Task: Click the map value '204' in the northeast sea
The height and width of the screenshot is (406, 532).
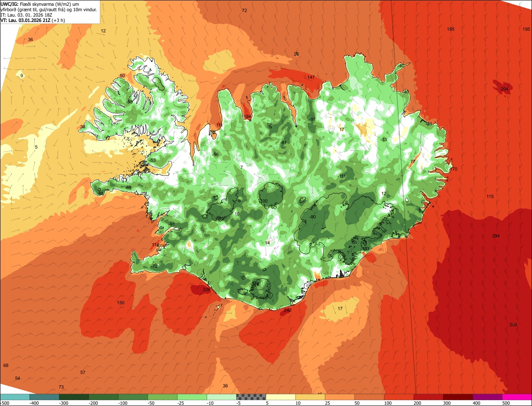Action: pos(505,89)
